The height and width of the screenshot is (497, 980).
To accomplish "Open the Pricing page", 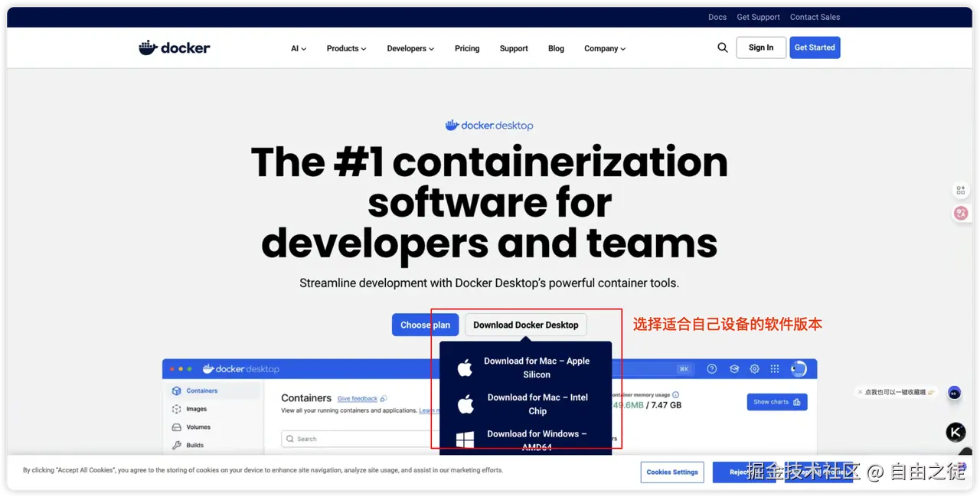I will click(467, 48).
